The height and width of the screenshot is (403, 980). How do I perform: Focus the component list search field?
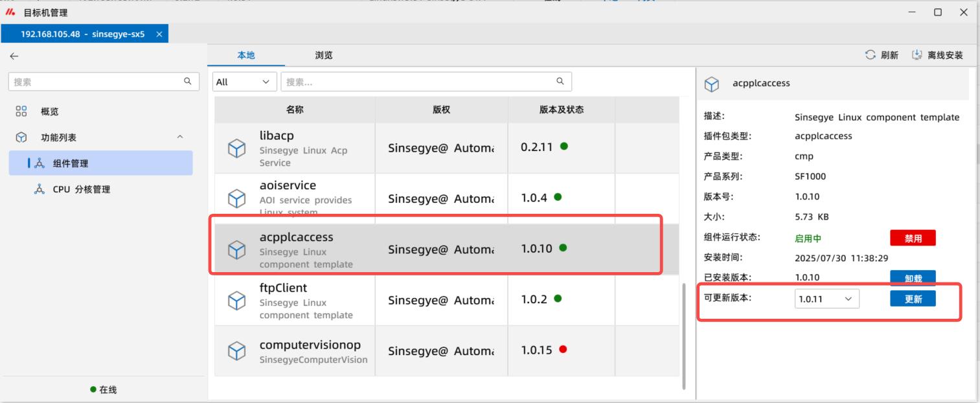[x=421, y=82]
